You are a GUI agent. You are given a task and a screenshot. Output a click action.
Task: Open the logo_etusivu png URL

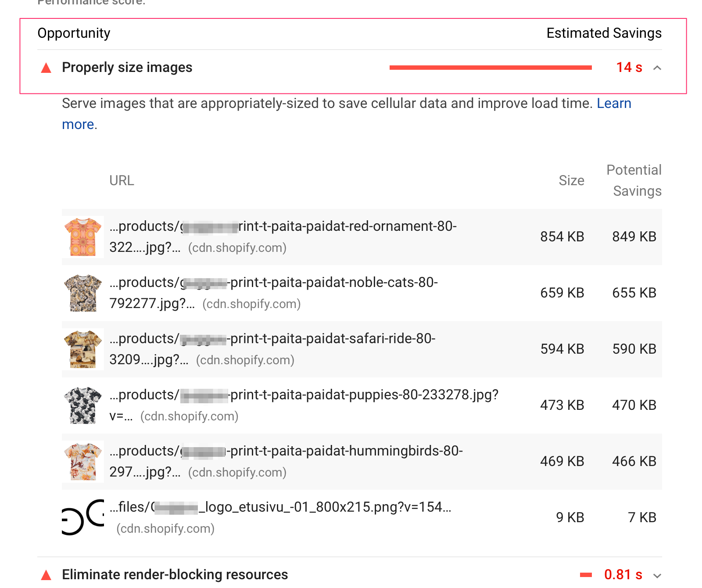tap(280, 507)
